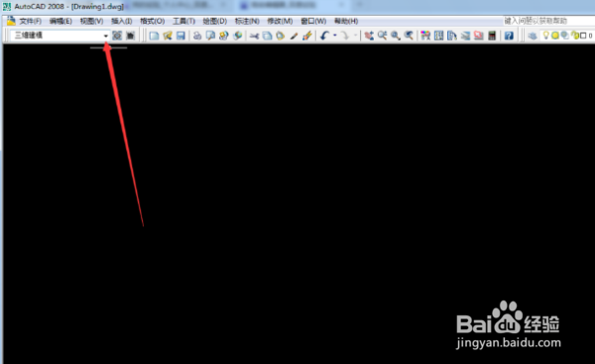This screenshot has width=595, height=364.
Task: Open the 视图(V) menu
Action: click(x=91, y=21)
